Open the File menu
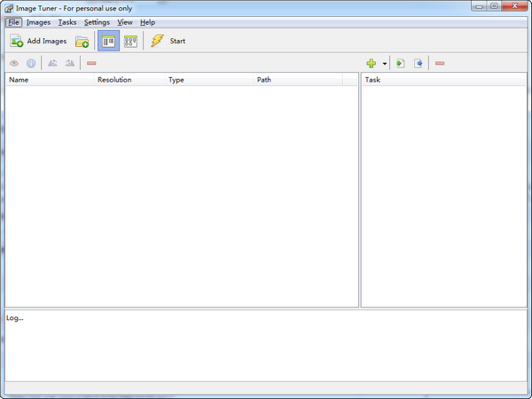 click(x=14, y=22)
